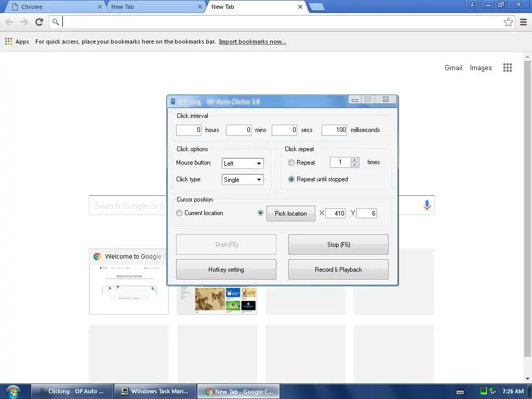Click the repeat times number field
532x399 pixels.
pyautogui.click(x=340, y=162)
